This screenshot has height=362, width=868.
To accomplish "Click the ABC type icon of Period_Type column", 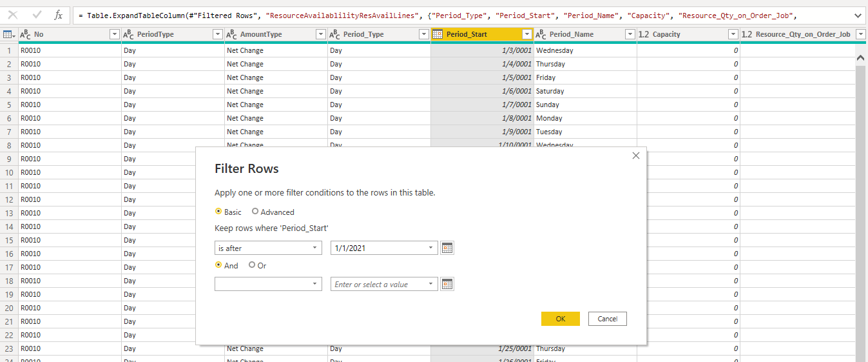I will [335, 34].
